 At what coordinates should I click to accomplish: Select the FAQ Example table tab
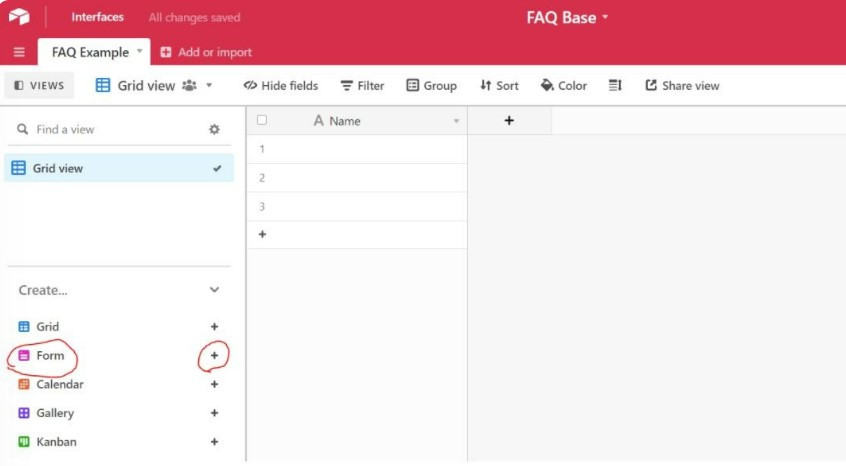pos(90,52)
